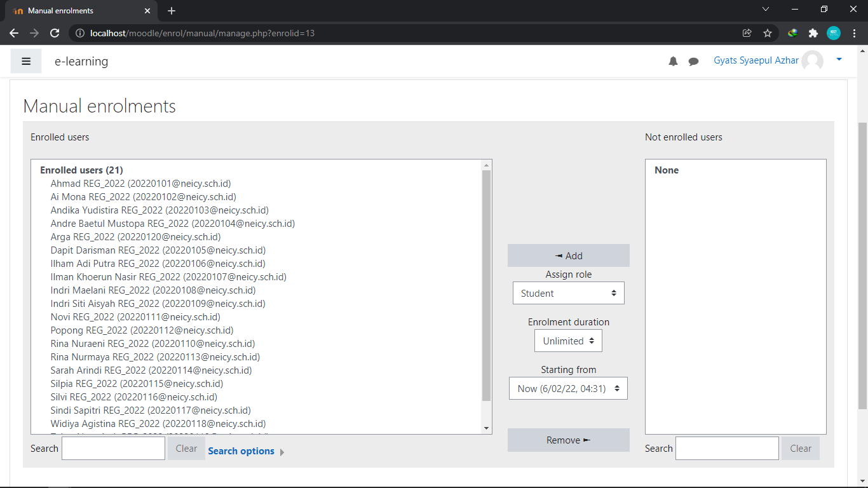Reload the page
This screenshot has width=868, height=488.
[55, 33]
